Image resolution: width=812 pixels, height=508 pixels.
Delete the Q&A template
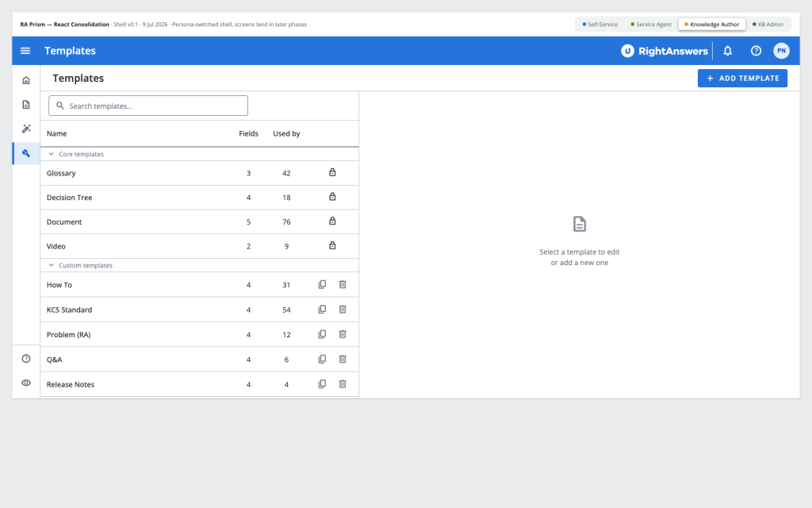[343, 360]
